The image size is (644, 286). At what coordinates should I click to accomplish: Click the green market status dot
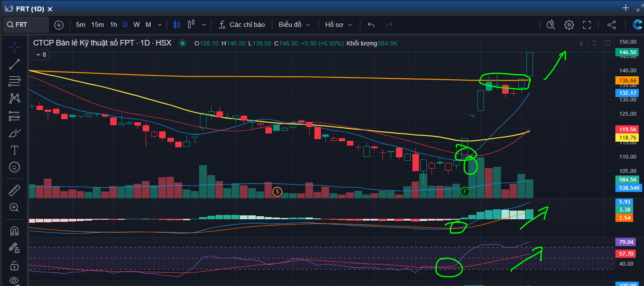(183, 43)
